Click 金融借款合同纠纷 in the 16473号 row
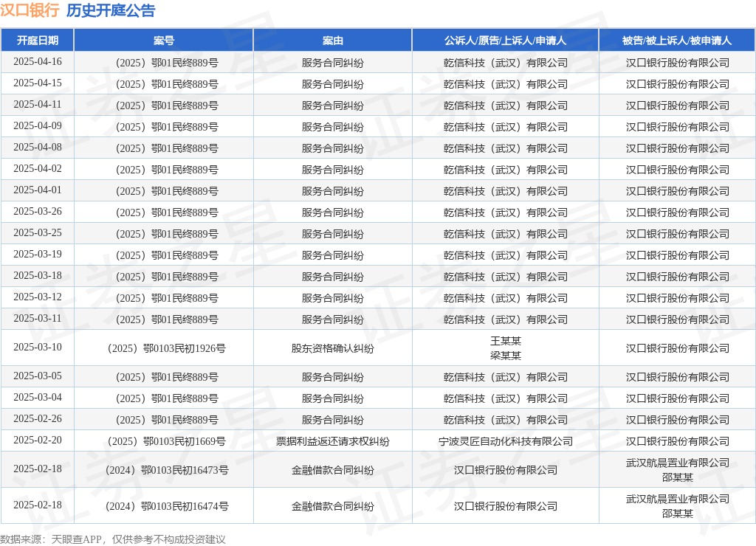756x546 pixels. pos(333,470)
